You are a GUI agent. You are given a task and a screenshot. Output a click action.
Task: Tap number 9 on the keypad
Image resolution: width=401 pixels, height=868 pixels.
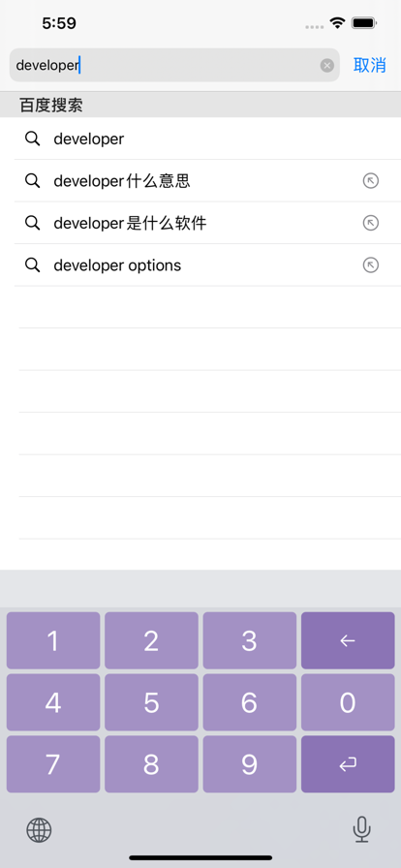pyautogui.click(x=249, y=764)
